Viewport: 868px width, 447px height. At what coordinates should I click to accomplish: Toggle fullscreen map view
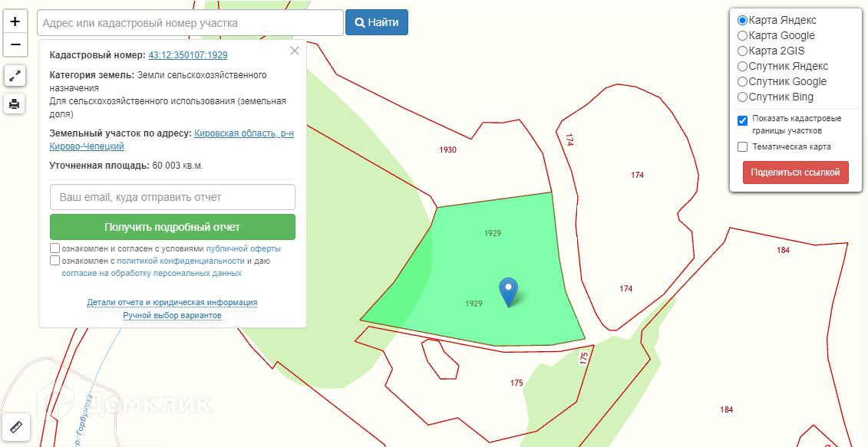[15, 76]
